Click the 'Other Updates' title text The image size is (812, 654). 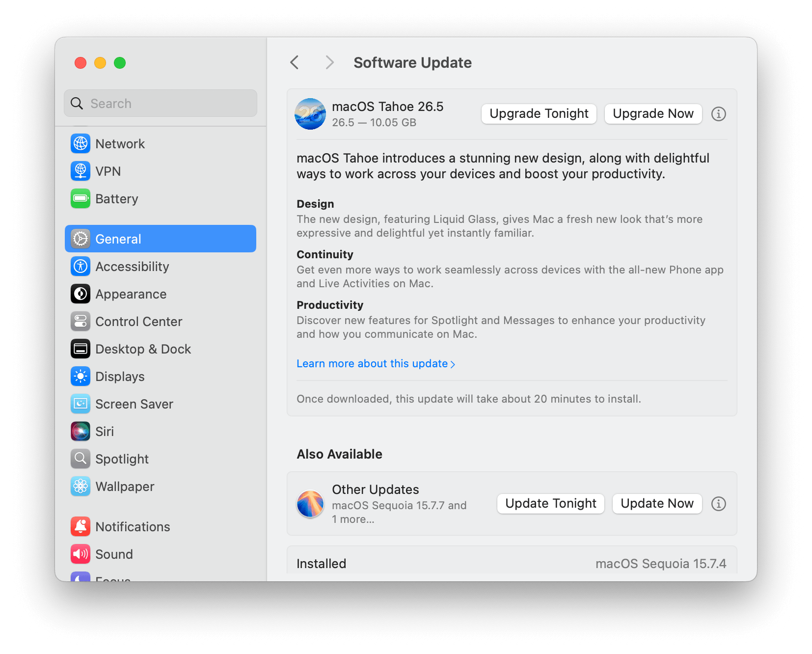click(376, 490)
